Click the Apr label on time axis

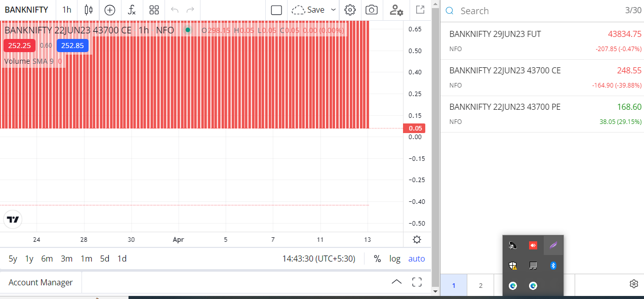178,239
